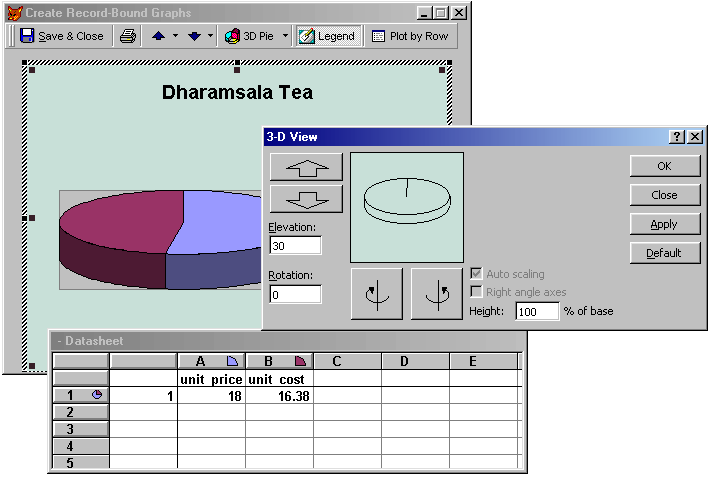Screen dimensions: 713x479
Task: Minimize the Create Record-Bound Graphs window
Action: (x=424, y=13)
